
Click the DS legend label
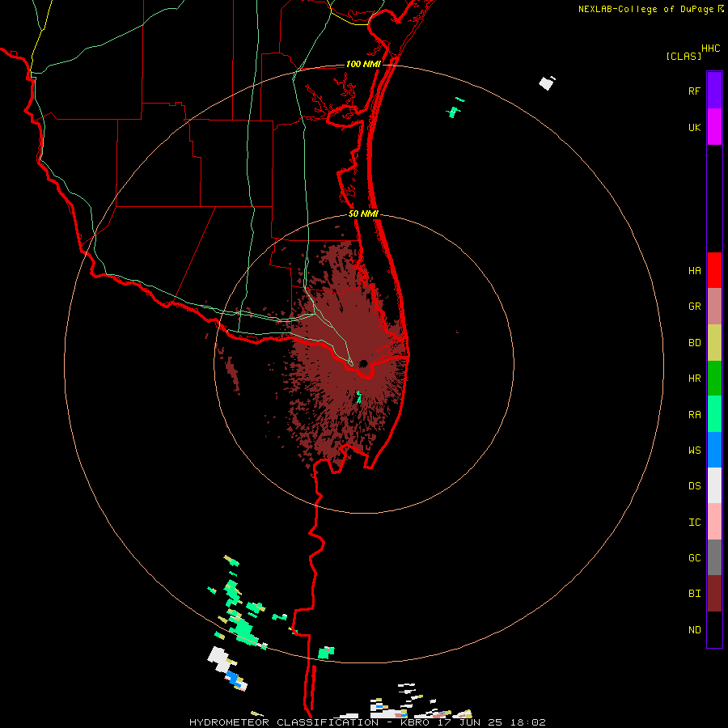[x=694, y=486]
